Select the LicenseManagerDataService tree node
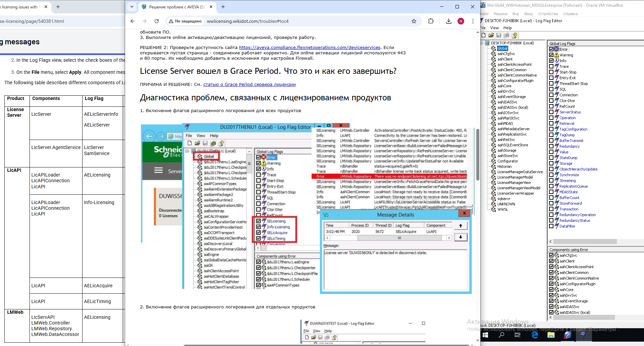The image size is (644, 346). (520, 172)
